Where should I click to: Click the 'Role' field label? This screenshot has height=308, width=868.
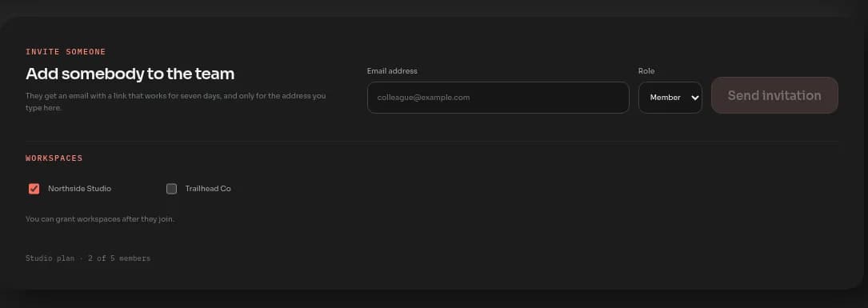pyautogui.click(x=646, y=71)
